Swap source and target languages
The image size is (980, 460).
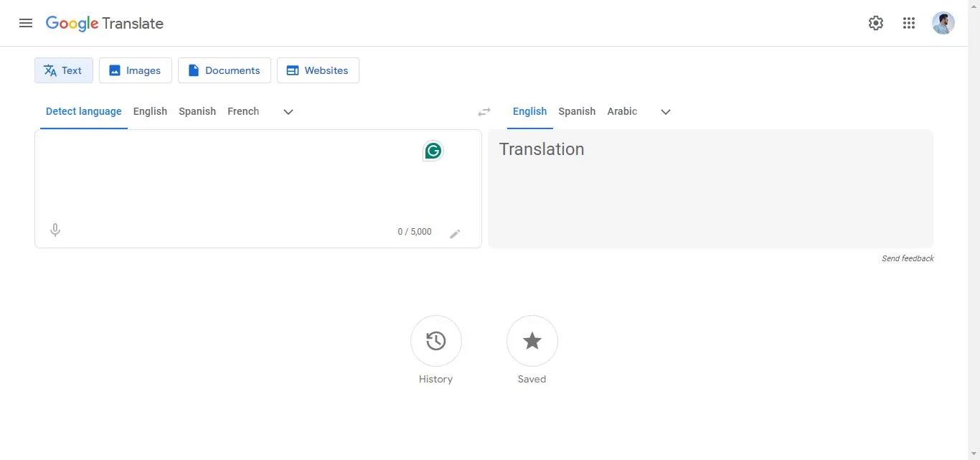(x=484, y=111)
